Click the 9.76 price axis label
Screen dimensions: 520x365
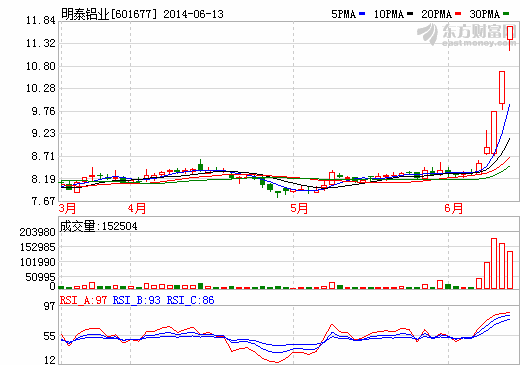click(43, 111)
